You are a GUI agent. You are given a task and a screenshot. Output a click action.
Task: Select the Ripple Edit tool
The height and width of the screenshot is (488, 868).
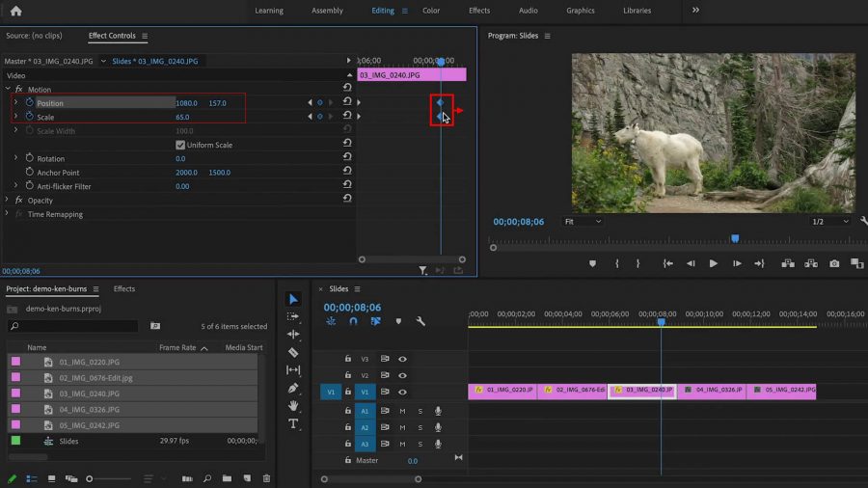tap(293, 335)
